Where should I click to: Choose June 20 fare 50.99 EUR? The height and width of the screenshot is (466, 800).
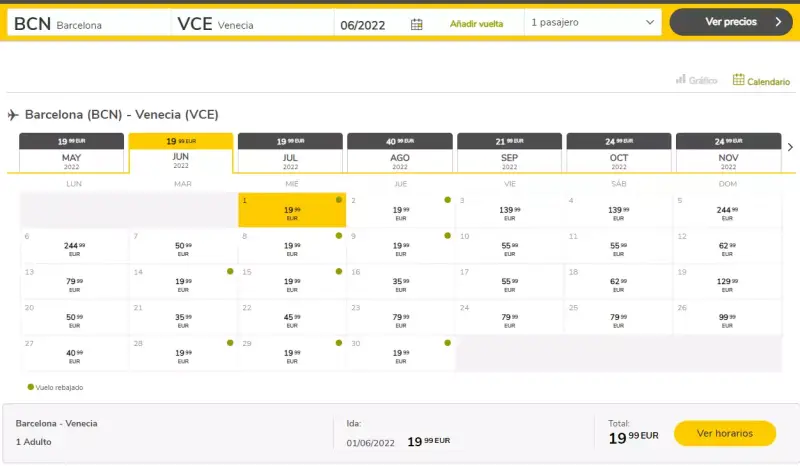click(x=74, y=317)
